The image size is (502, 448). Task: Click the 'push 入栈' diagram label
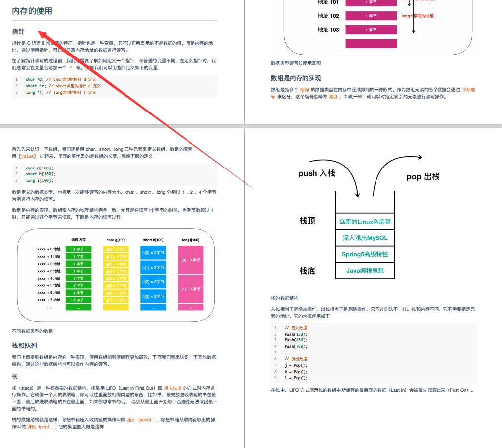coord(316,173)
